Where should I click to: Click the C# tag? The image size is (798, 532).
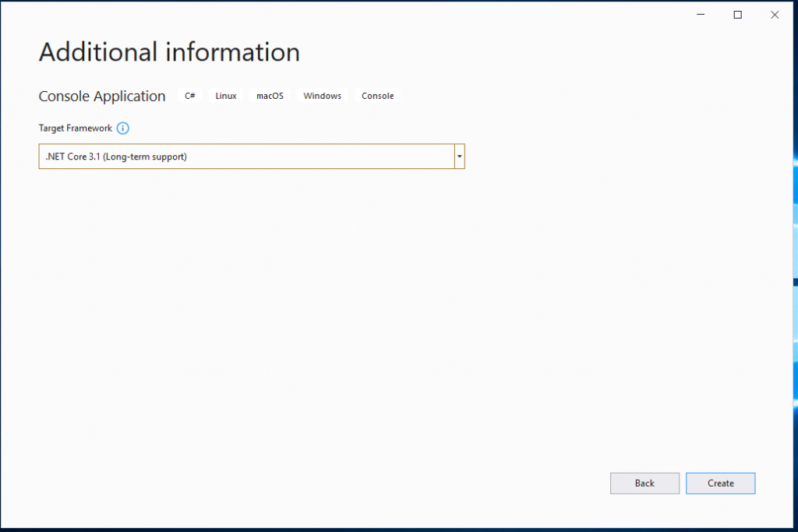point(190,96)
